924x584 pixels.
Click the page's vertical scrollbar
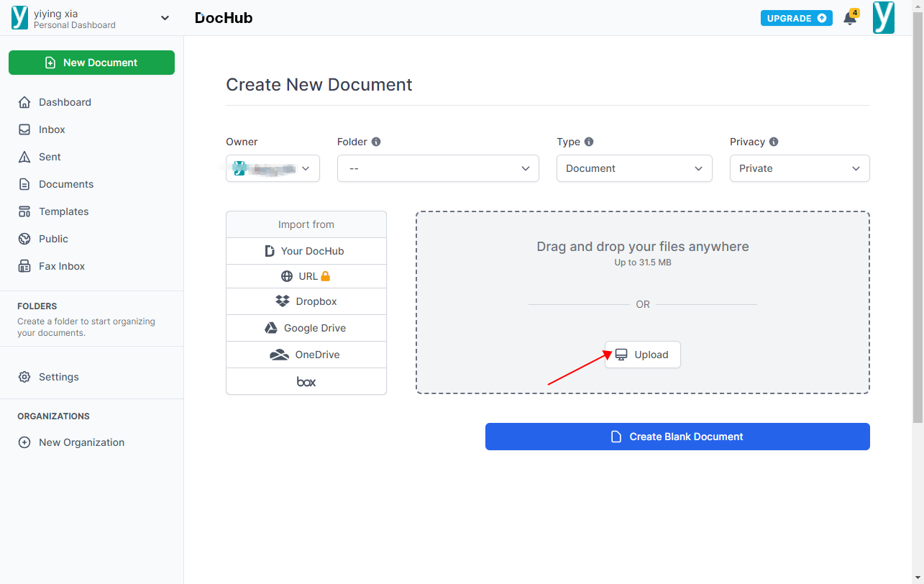[918, 216]
